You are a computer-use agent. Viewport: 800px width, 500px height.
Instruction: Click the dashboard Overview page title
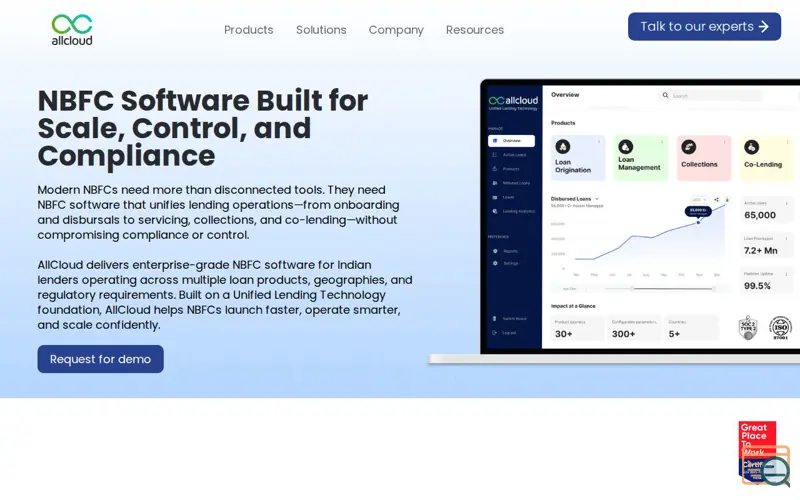click(x=565, y=95)
